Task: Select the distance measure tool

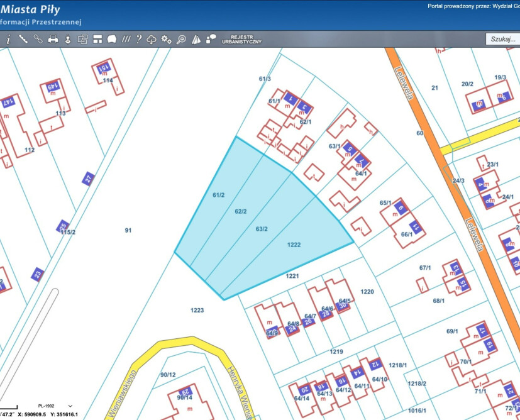Action: click(23, 39)
